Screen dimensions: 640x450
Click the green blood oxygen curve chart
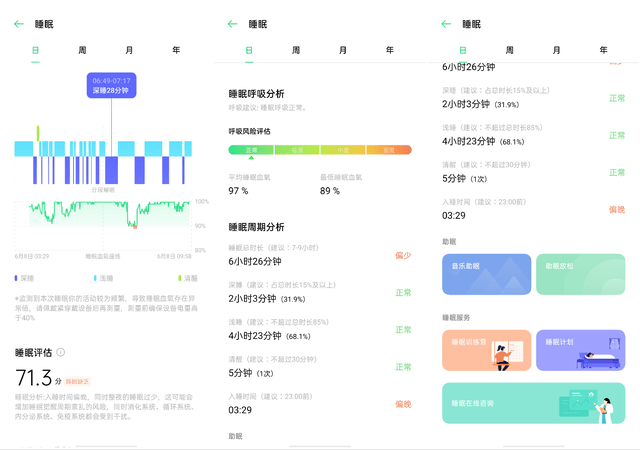pos(109,214)
